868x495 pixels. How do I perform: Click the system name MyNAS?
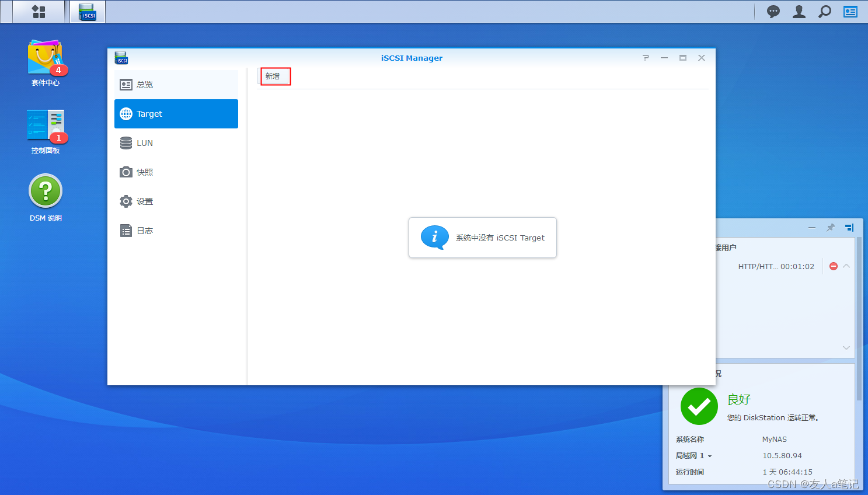[x=775, y=440]
